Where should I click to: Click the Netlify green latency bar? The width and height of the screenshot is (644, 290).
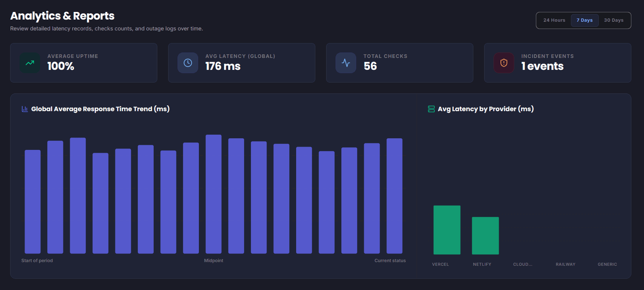[x=485, y=236]
